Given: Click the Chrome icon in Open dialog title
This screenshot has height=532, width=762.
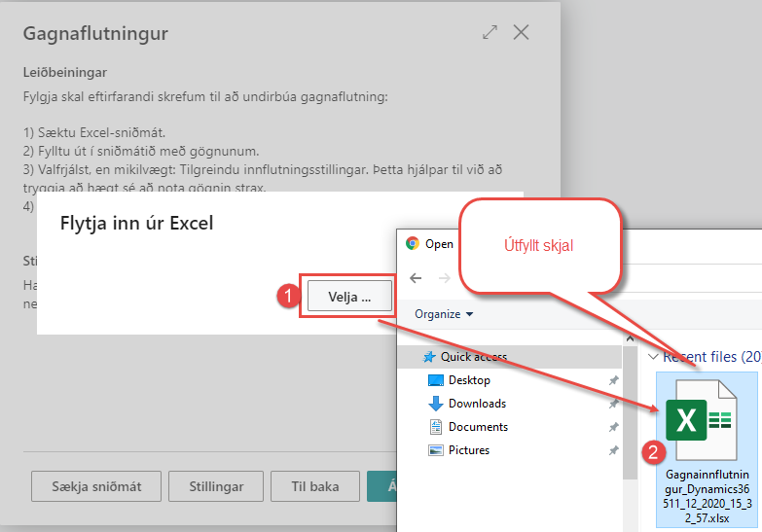Looking at the screenshot, I should pos(413,244).
